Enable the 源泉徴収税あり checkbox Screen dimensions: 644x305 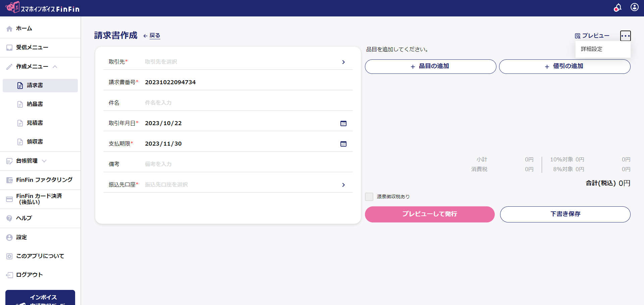pyautogui.click(x=369, y=197)
